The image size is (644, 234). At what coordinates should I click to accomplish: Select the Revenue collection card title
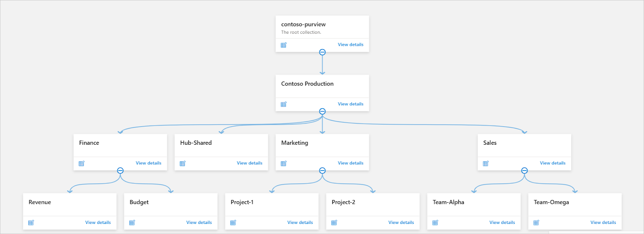coord(40,202)
